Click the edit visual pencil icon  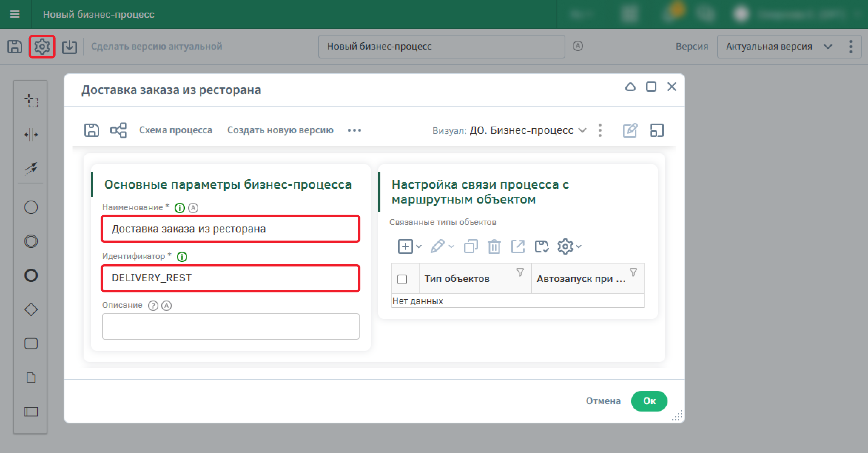coord(630,130)
